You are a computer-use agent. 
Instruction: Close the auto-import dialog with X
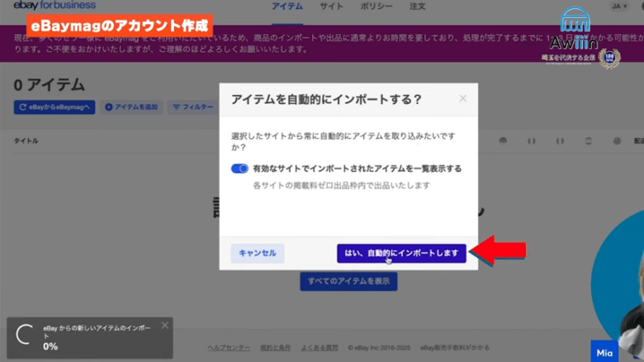(462, 98)
